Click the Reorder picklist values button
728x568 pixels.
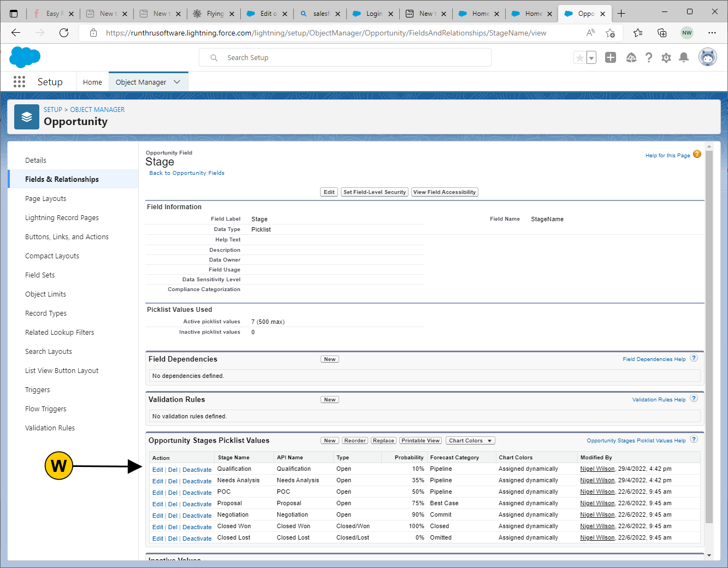354,441
